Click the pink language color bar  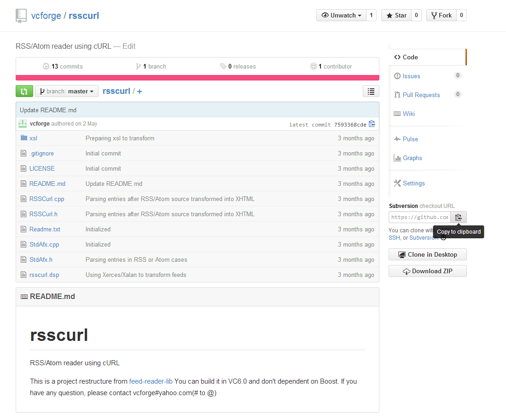(x=198, y=78)
